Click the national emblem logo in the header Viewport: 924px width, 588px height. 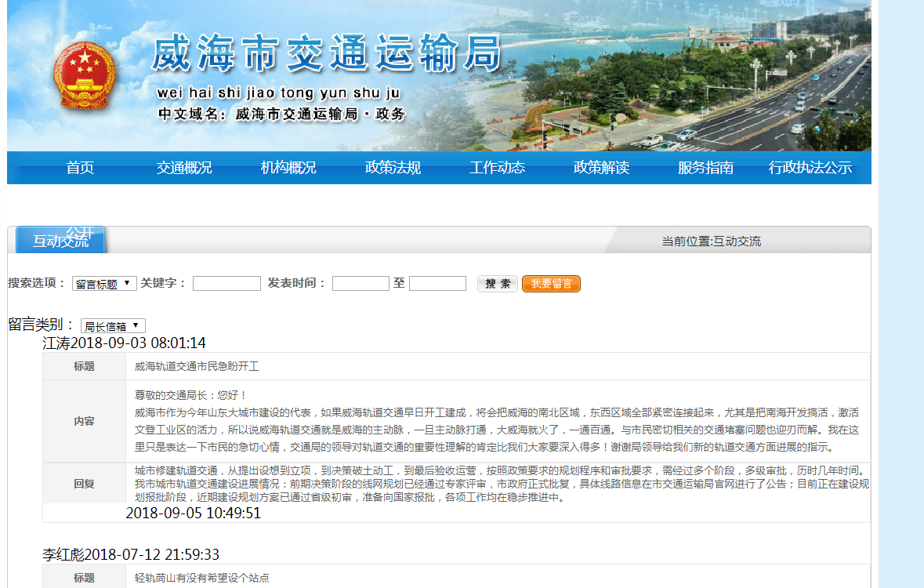coord(84,77)
